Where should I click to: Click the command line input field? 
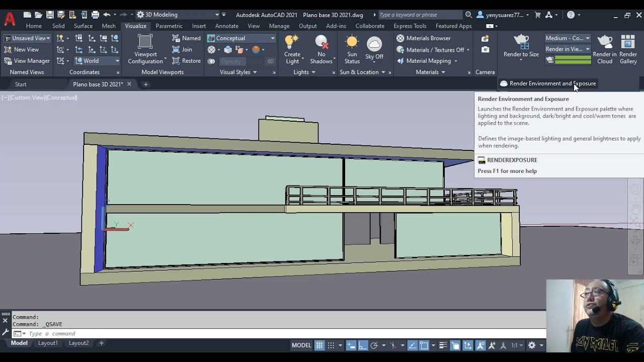(x=286, y=334)
